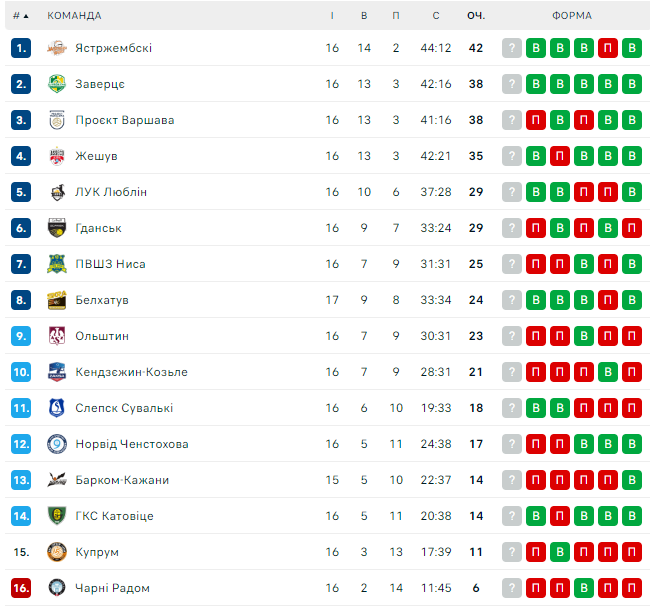Click the Купрум team logo

pos(57,552)
